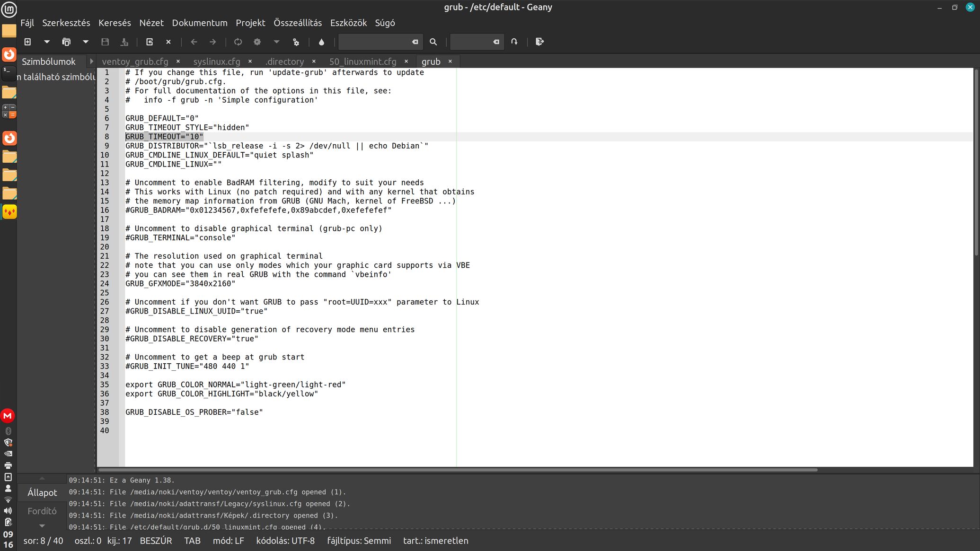
Task: Switch to the 50_linuxmint.cfg tab
Action: point(363,61)
